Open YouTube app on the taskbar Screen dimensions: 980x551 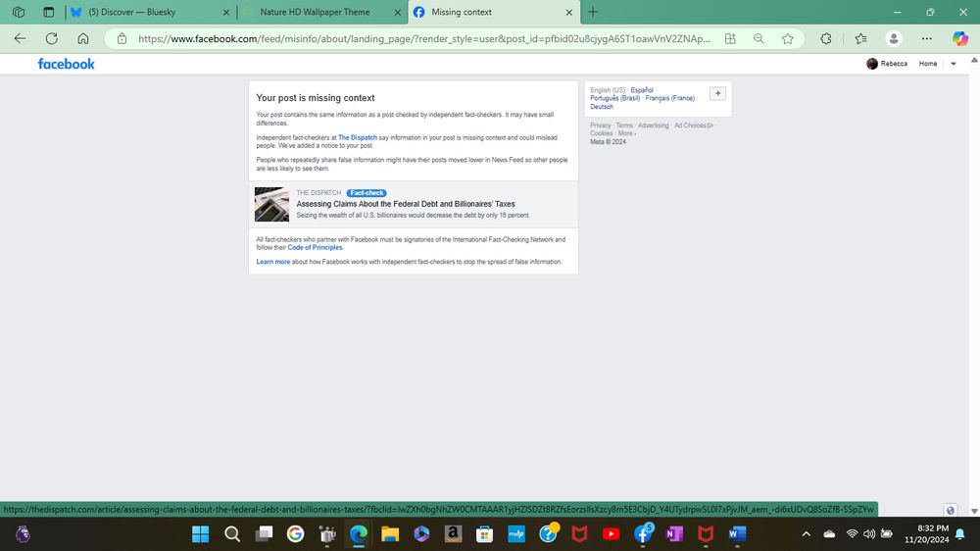[611, 534]
